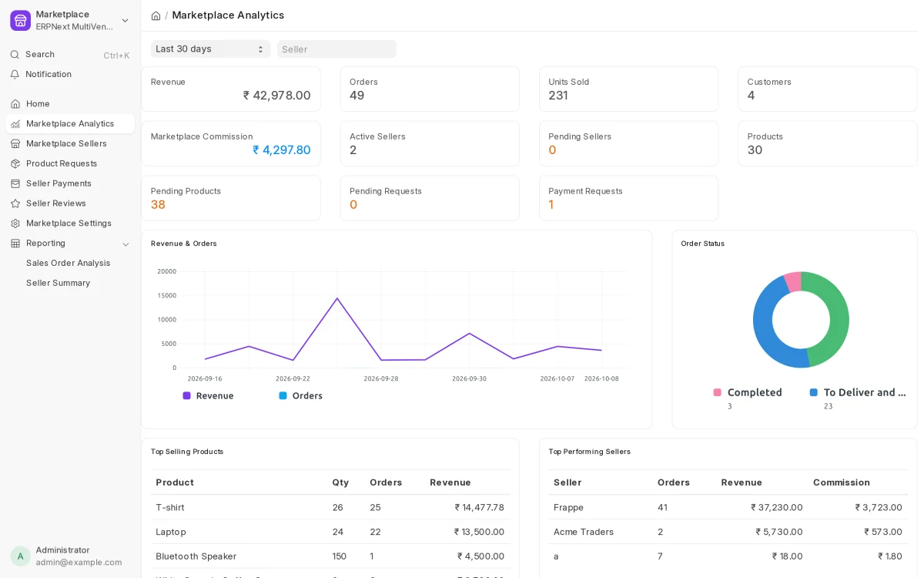Click the Administrator avatar circle
This screenshot has width=924, height=578.
click(x=20, y=556)
